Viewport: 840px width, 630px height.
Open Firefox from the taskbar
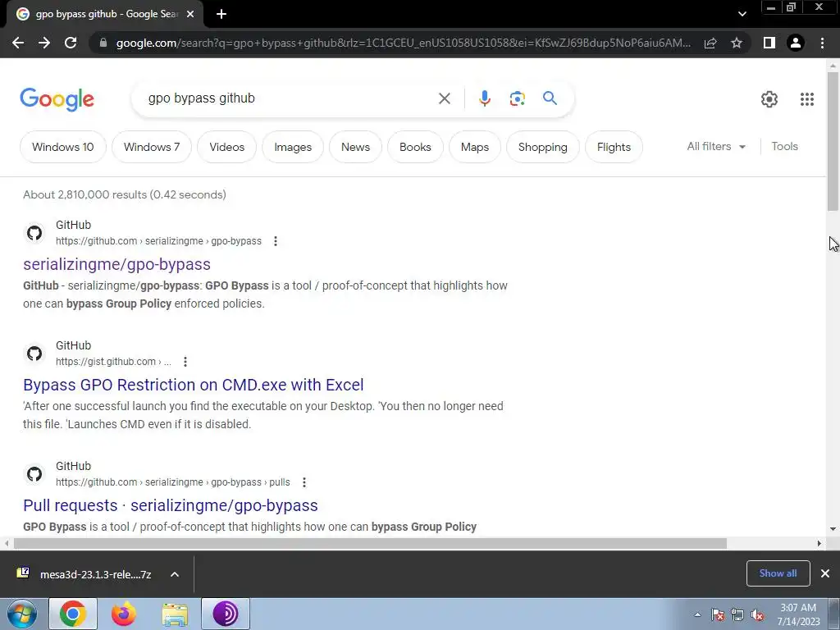[124, 614]
